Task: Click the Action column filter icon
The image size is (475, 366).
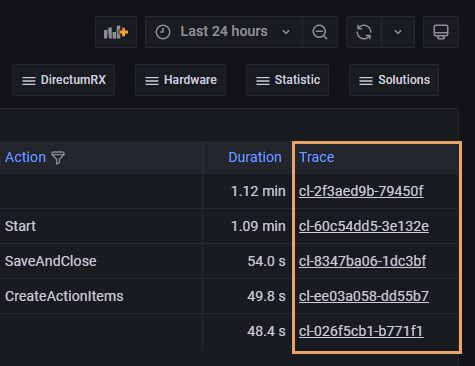Action: pyautogui.click(x=58, y=157)
